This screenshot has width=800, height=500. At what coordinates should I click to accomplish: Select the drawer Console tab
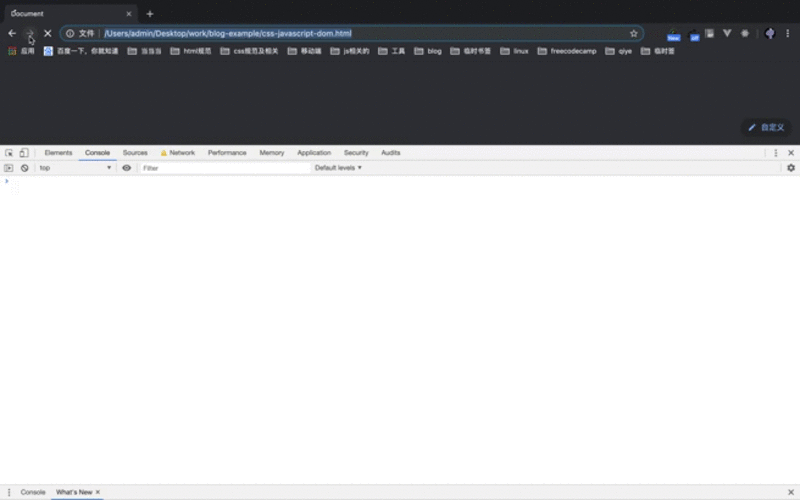(33, 492)
